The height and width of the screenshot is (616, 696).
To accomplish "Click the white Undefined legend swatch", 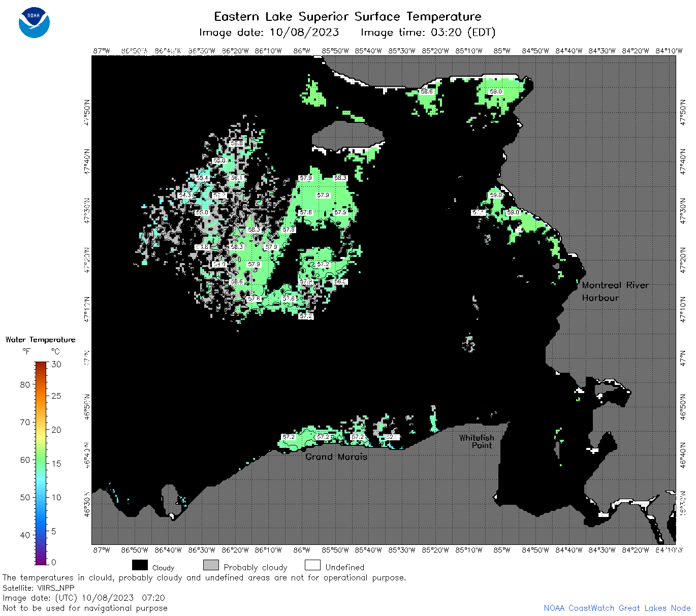I will tap(312, 565).
